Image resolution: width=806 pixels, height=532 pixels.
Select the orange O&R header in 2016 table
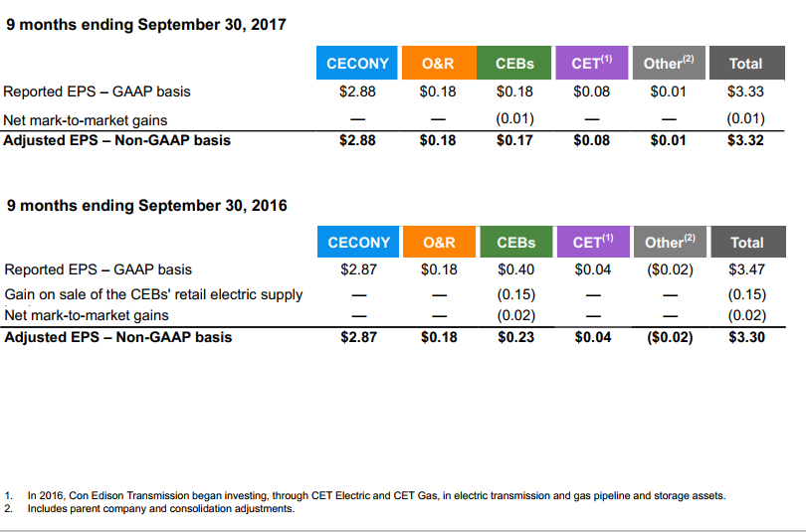click(440, 242)
